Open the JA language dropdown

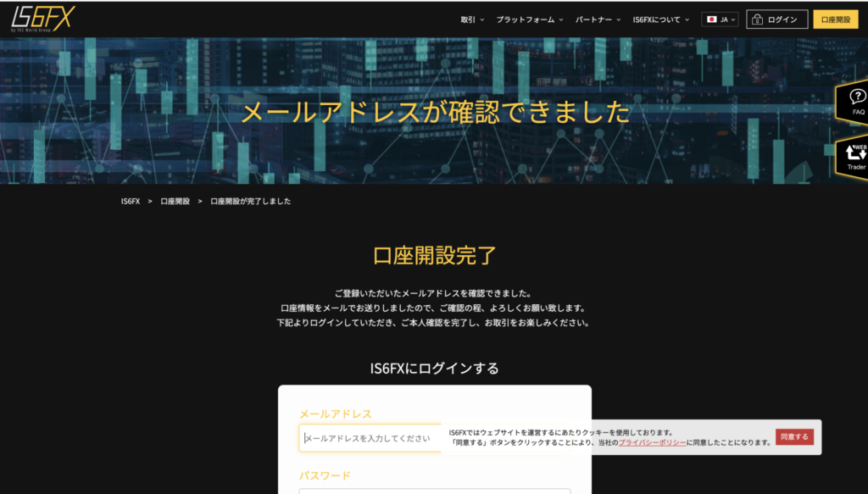coord(721,19)
